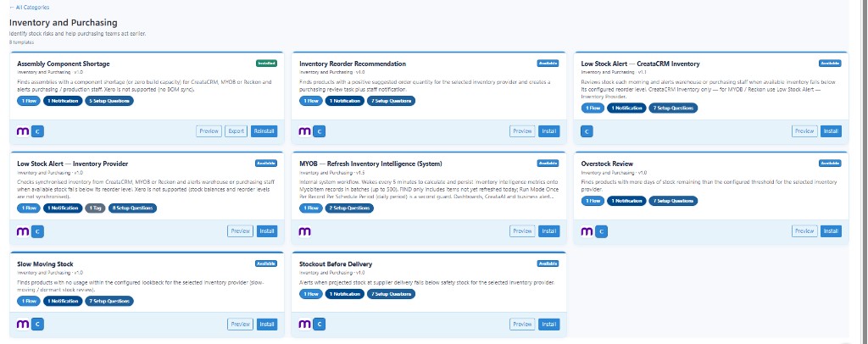This screenshot has height=344, width=868.
Task: Click 7 Setup Questions pill on Stockout Before Delivery
Action: point(391,294)
